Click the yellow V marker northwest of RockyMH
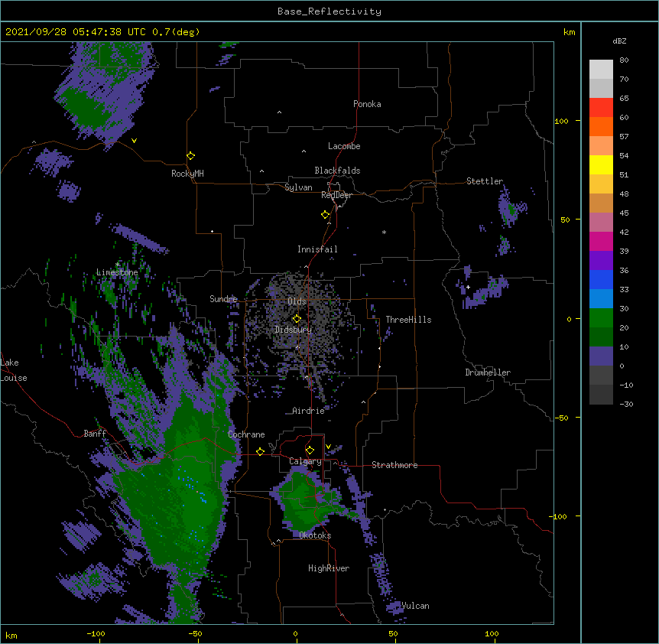The height and width of the screenshot is (644, 659). coord(134,141)
